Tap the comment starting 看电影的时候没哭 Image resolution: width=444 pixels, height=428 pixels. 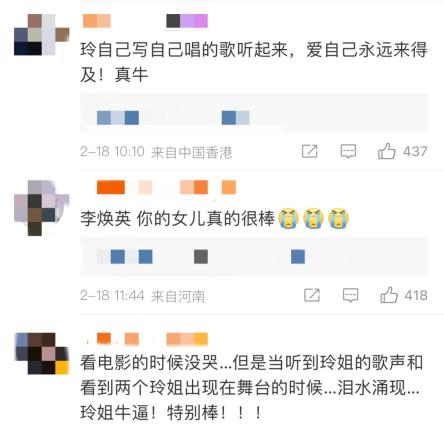coord(252,387)
